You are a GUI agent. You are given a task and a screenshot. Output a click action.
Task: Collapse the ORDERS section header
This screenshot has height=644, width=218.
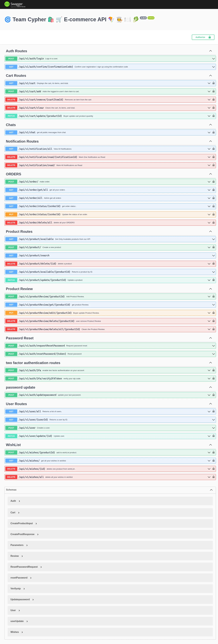point(210,174)
